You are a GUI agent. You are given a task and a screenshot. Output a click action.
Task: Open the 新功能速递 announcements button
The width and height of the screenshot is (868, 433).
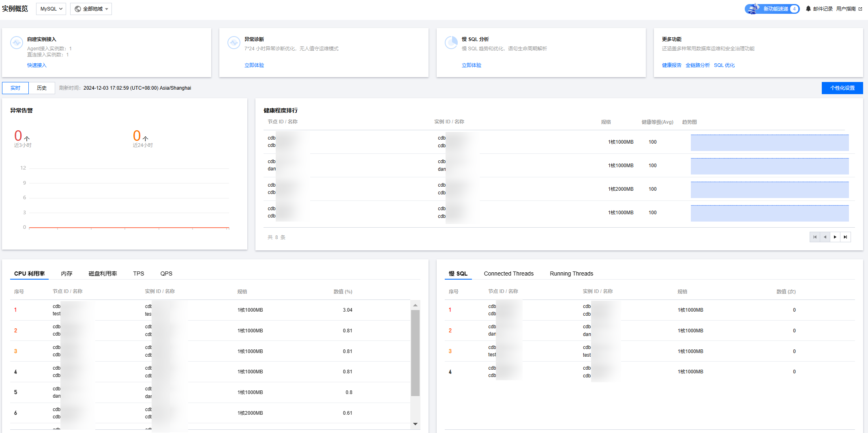pos(772,9)
